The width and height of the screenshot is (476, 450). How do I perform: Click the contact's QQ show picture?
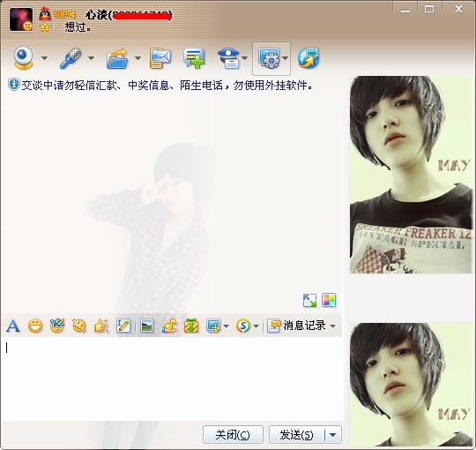(x=412, y=175)
